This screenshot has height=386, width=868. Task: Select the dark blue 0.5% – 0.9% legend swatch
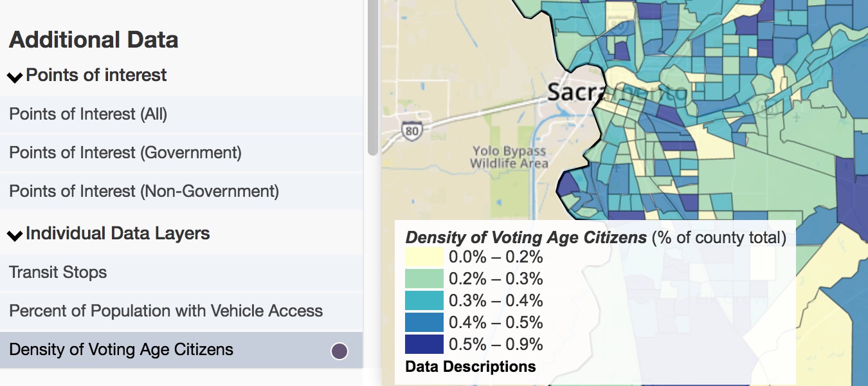(x=422, y=343)
